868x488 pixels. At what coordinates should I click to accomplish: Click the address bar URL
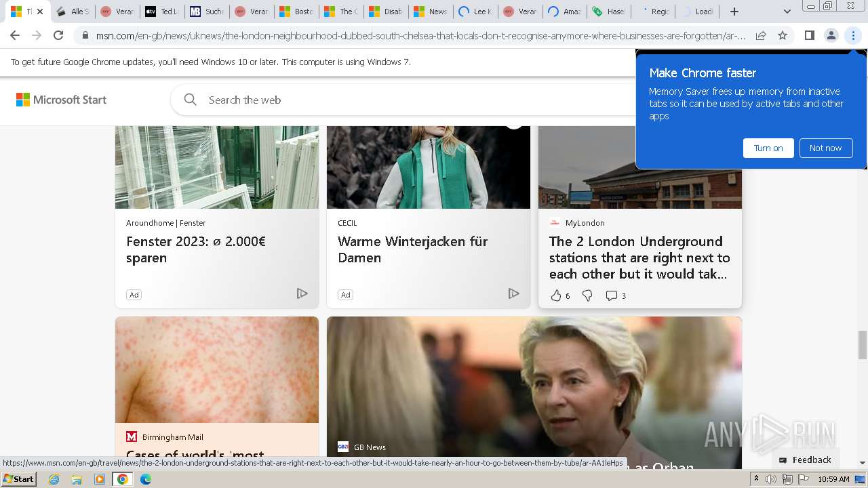pyautogui.click(x=420, y=35)
